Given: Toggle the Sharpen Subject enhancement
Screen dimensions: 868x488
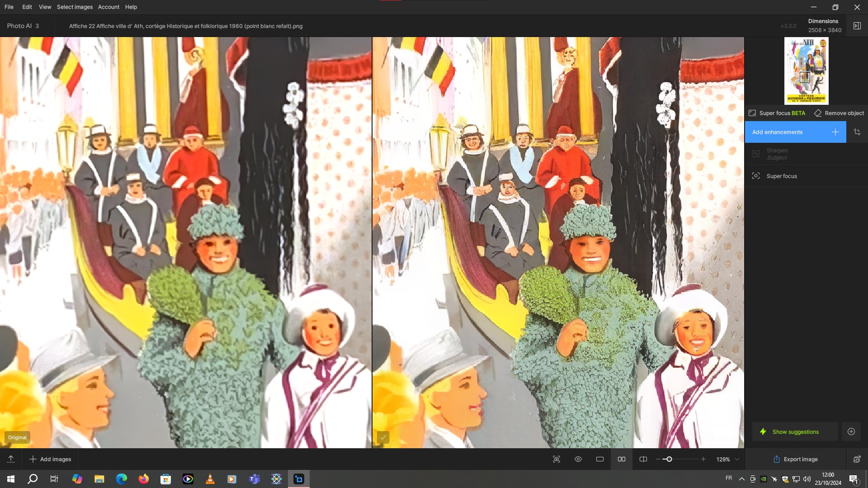Looking at the screenshot, I should (x=755, y=154).
